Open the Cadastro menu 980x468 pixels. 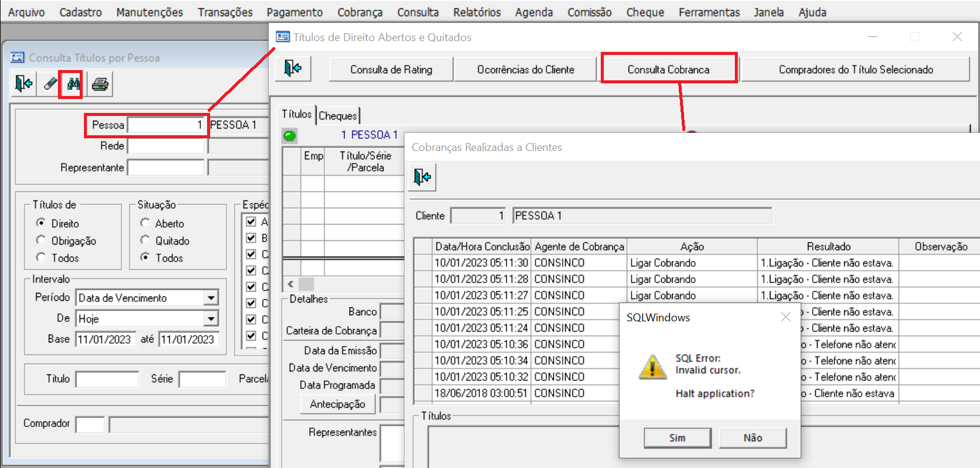click(x=80, y=12)
